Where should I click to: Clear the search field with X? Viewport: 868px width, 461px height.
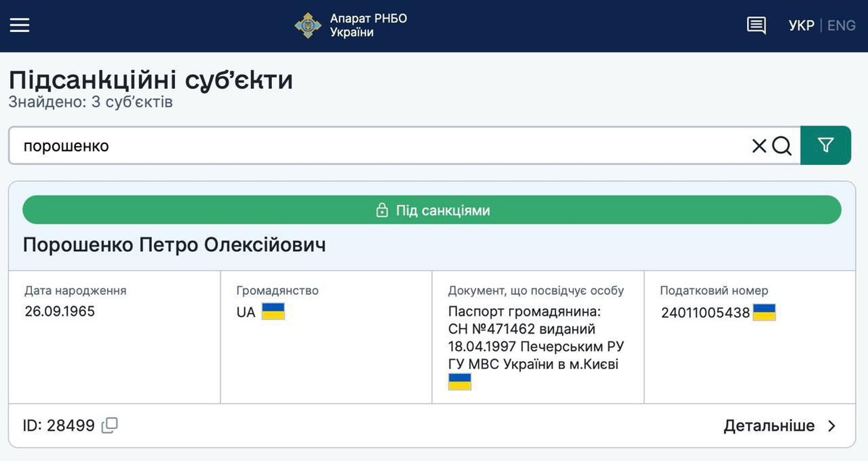click(x=759, y=146)
